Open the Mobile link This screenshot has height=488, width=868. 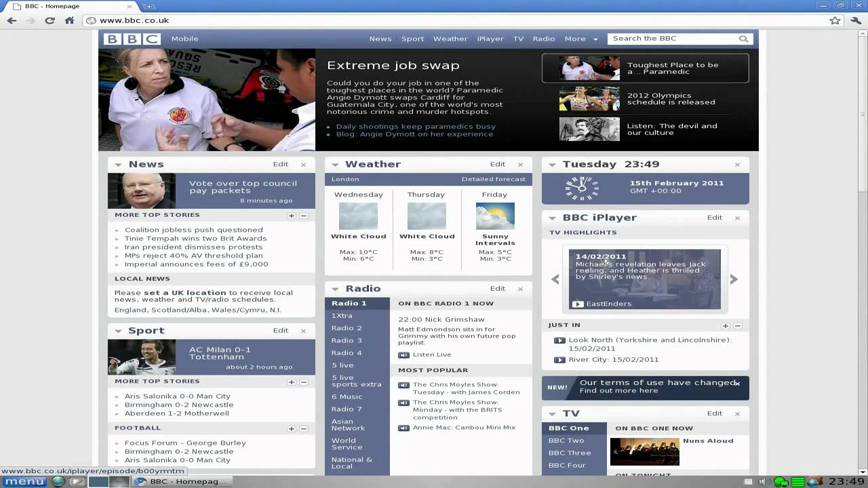pos(184,39)
